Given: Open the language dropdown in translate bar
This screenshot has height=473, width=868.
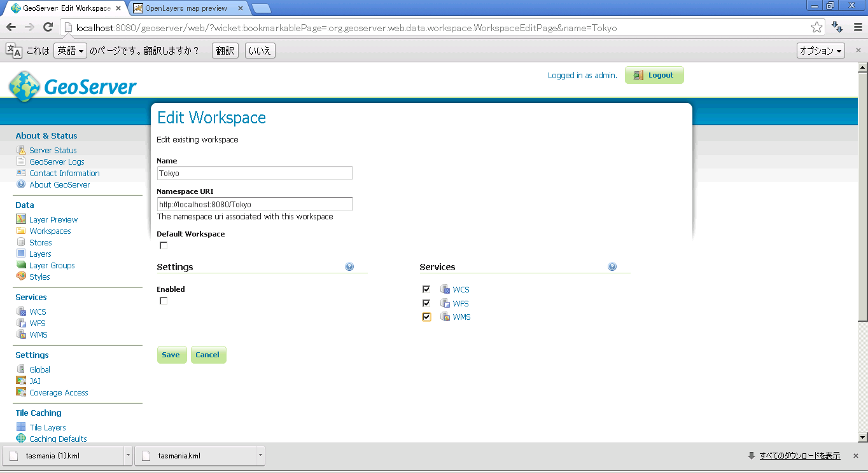Looking at the screenshot, I should point(70,51).
